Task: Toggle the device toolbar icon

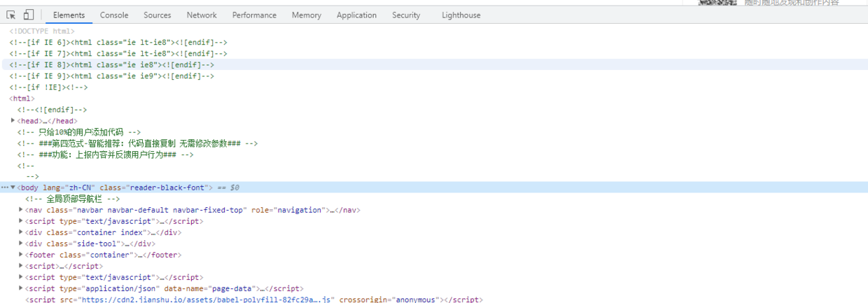Action: [x=29, y=15]
